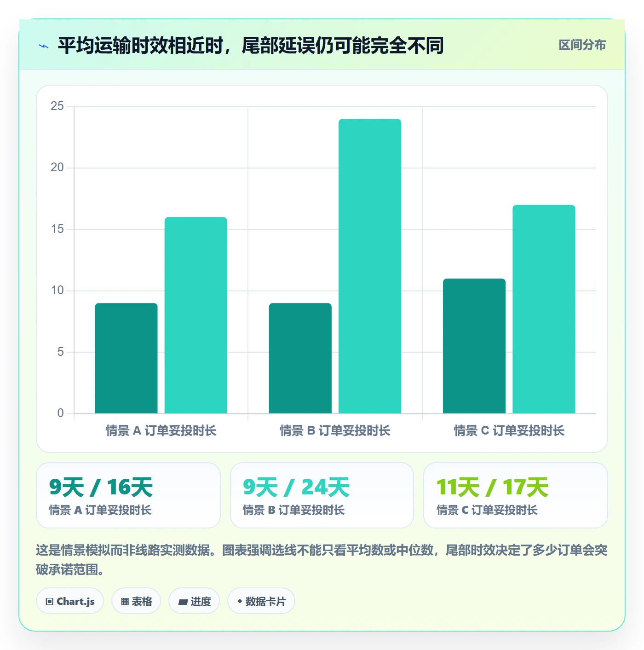The width and height of the screenshot is (644, 650).
Task: Click the tallest light bar for 情景 B
Action: pos(370,266)
